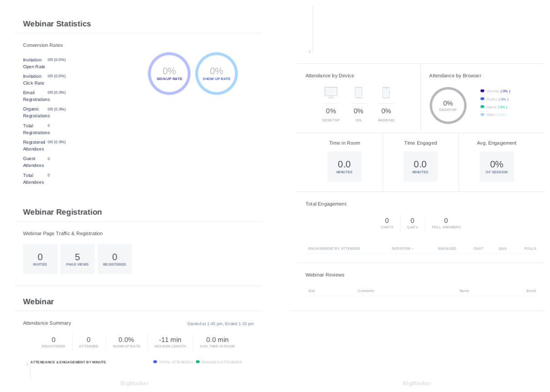
Task: Click the Poll Answers count
Action: (446, 221)
